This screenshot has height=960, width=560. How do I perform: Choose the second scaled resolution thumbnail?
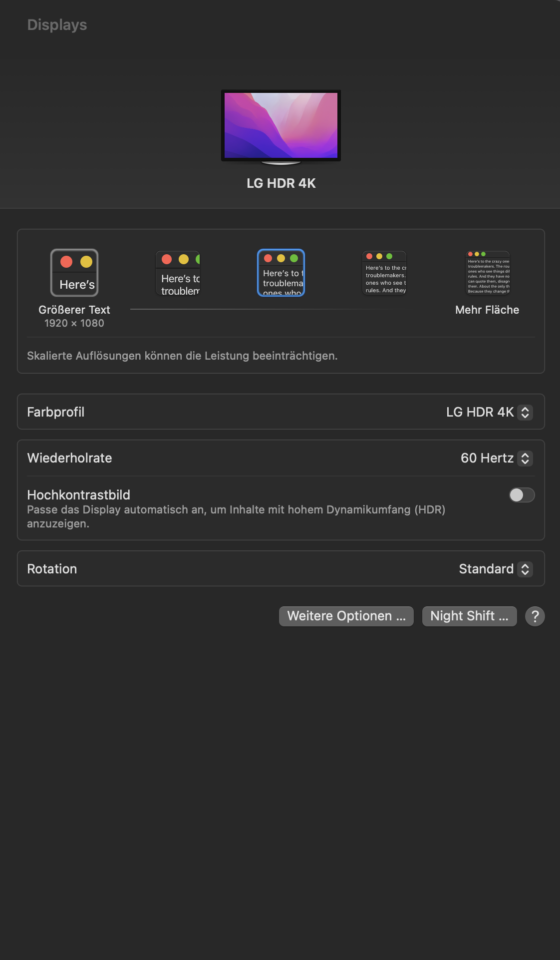click(x=178, y=273)
